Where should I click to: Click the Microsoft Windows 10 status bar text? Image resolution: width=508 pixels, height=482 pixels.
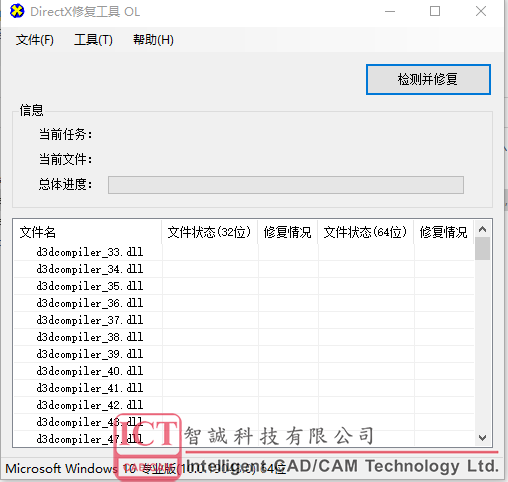[x=146, y=469]
